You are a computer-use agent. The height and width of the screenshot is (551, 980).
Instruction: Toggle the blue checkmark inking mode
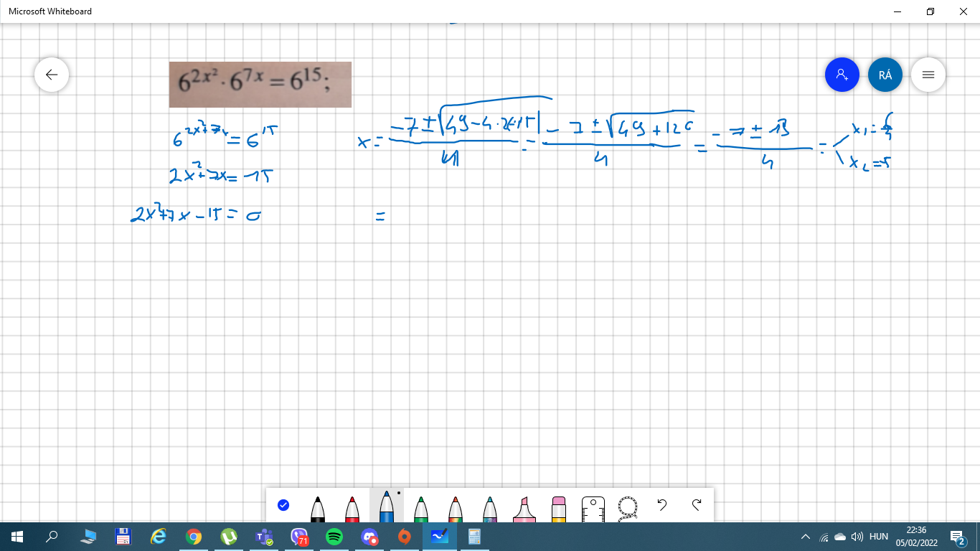283,505
